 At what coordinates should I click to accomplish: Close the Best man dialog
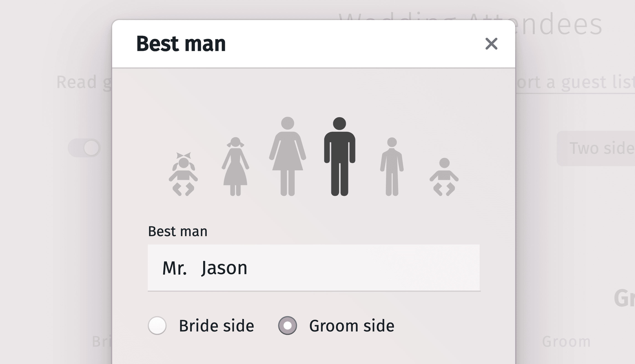coord(491,44)
